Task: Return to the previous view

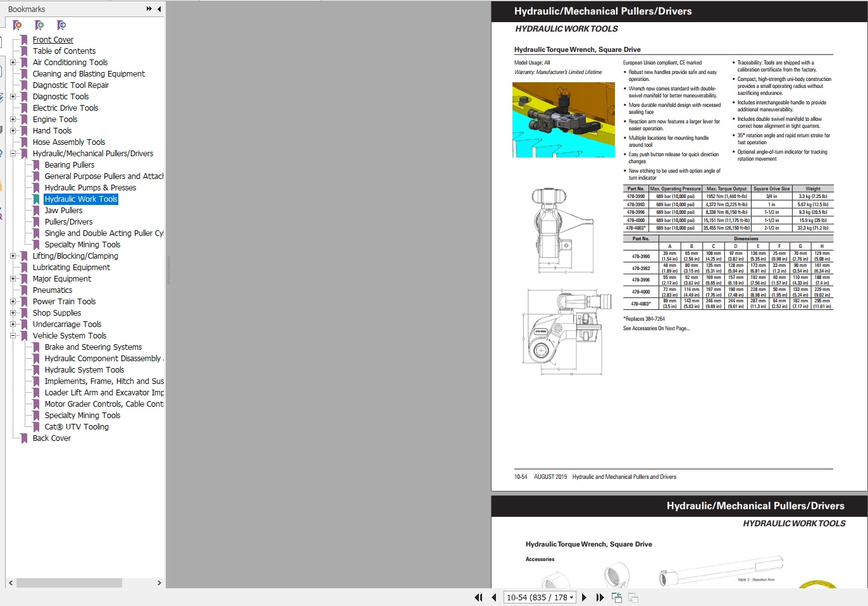Action: point(616,597)
